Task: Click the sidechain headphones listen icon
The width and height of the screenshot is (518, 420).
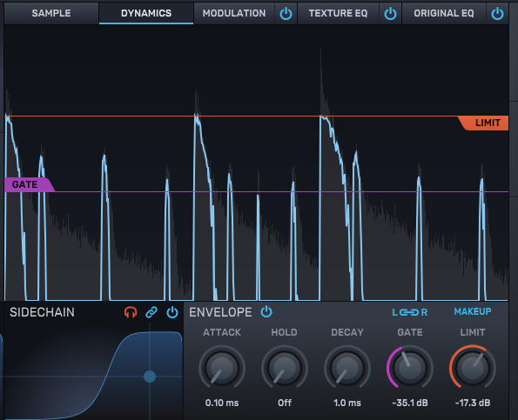Action: click(131, 312)
